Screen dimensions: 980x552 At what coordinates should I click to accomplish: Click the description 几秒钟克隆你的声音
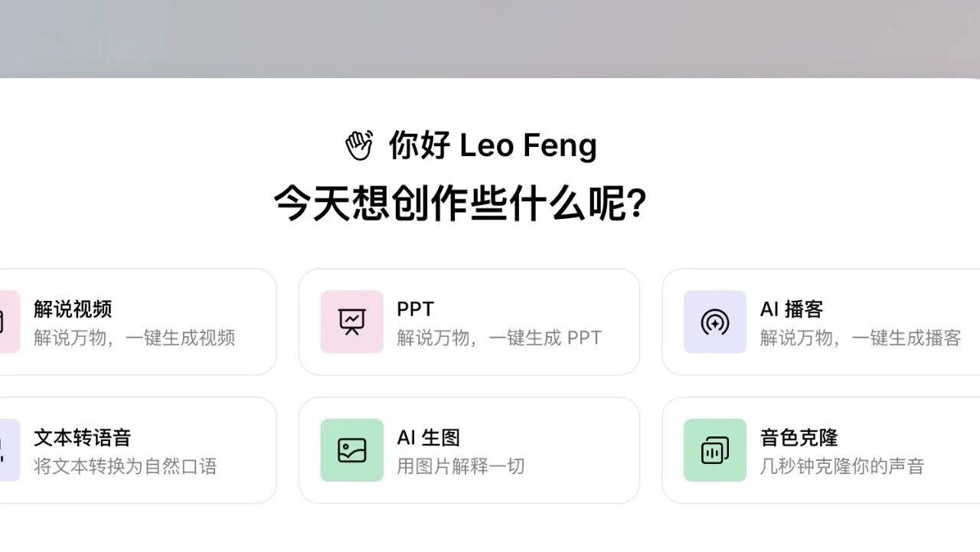click(x=841, y=466)
